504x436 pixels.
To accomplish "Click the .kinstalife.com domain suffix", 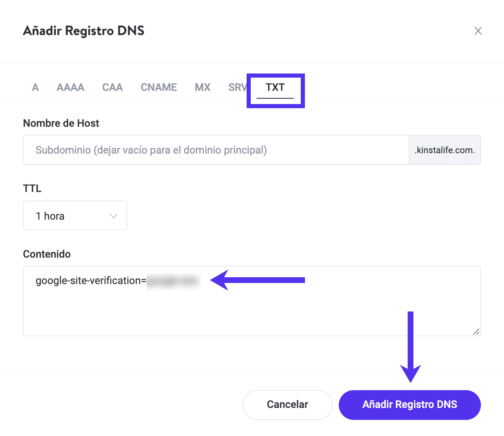I will coord(445,150).
